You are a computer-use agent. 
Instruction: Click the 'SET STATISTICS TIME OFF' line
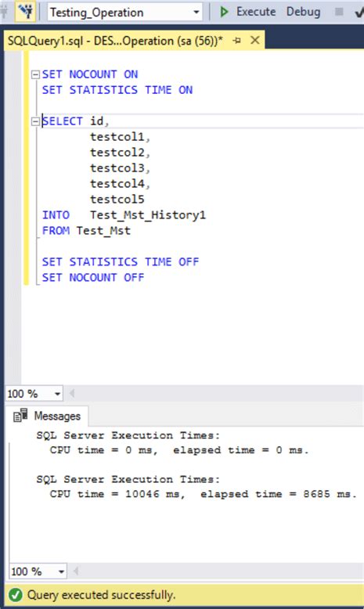point(121,261)
